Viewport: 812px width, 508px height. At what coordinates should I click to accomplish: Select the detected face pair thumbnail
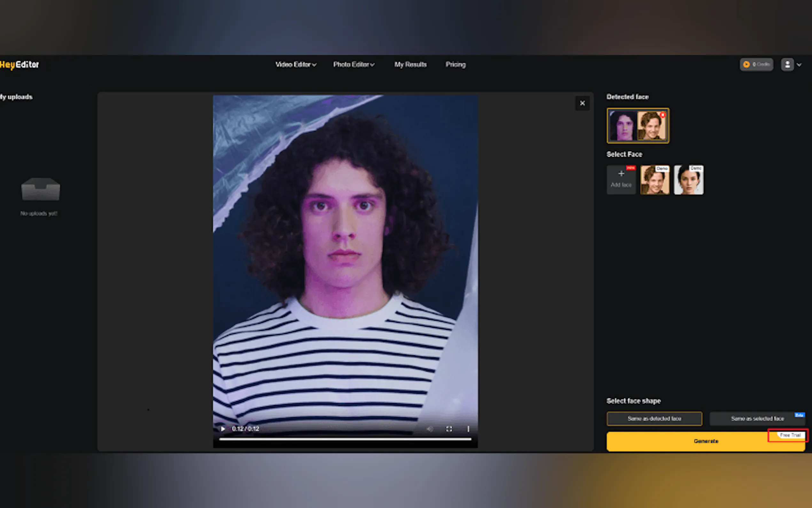coord(637,126)
